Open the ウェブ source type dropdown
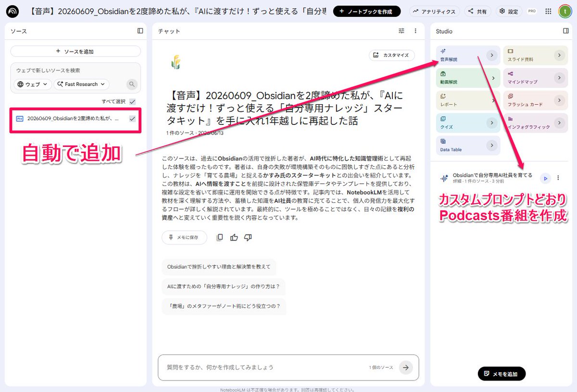This screenshot has width=577, height=392. 33,84
